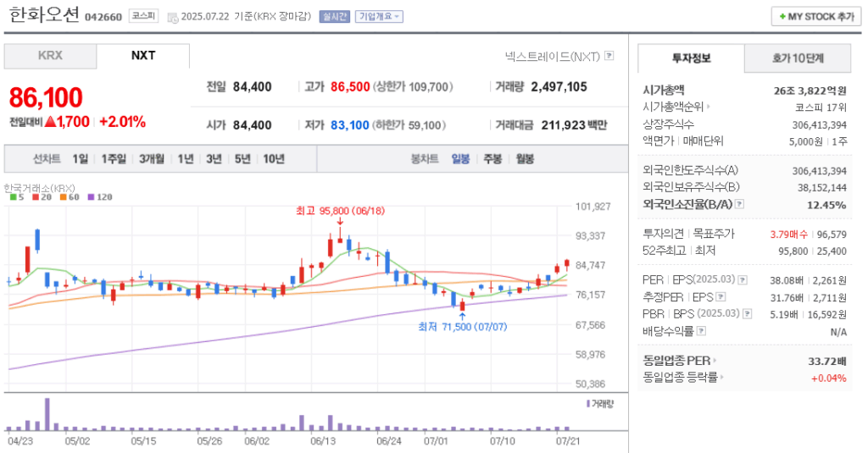Click the 코스피 market badge
The width and height of the screenshot is (868, 453).
coord(143,16)
